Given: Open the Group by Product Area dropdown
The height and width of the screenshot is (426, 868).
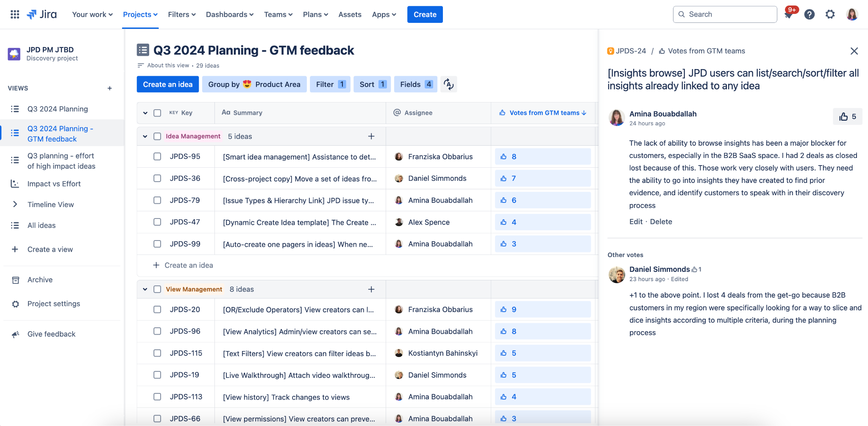Looking at the screenshot, I should pos(254,84).
